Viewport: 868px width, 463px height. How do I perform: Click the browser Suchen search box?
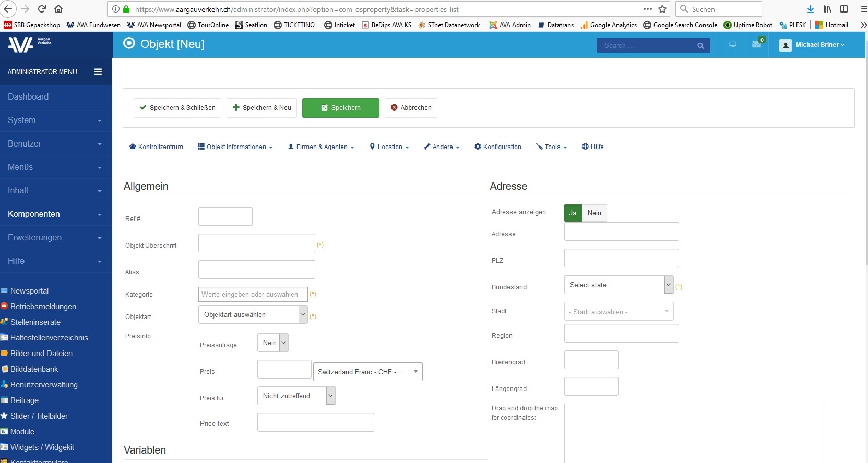(719, 9)
